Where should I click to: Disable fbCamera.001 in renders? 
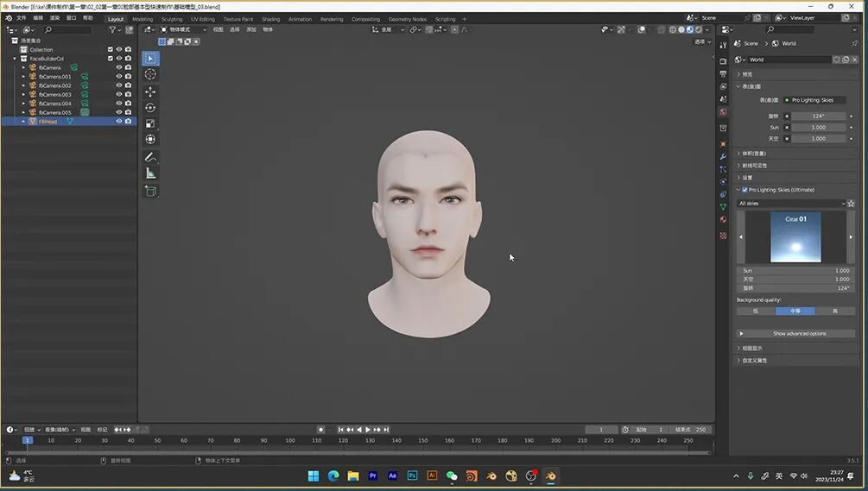coord(129,76)
